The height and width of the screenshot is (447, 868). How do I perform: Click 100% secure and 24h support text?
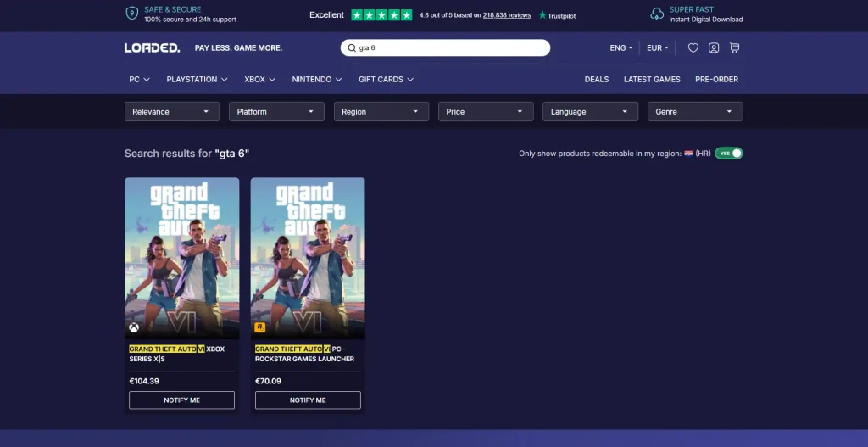point(191,20)
